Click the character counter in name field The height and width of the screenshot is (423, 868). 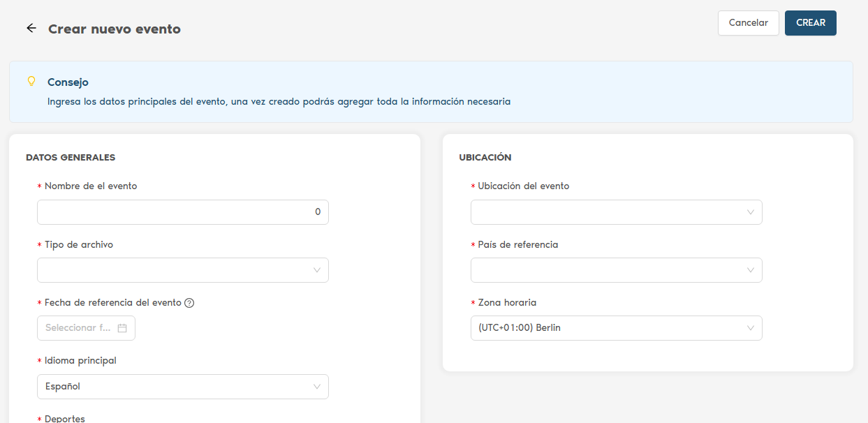pyautogui.click(x=318, y=212)
